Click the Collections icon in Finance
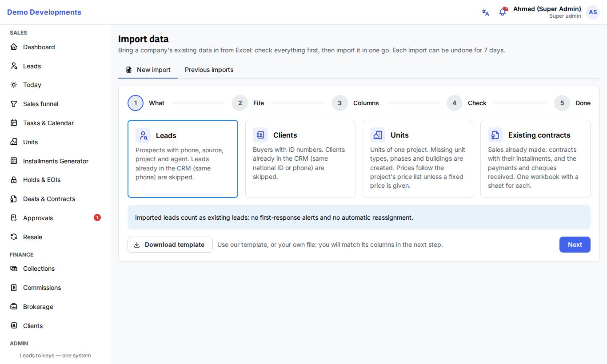Viewport: 607px width, 364px height. coord(14,269)
